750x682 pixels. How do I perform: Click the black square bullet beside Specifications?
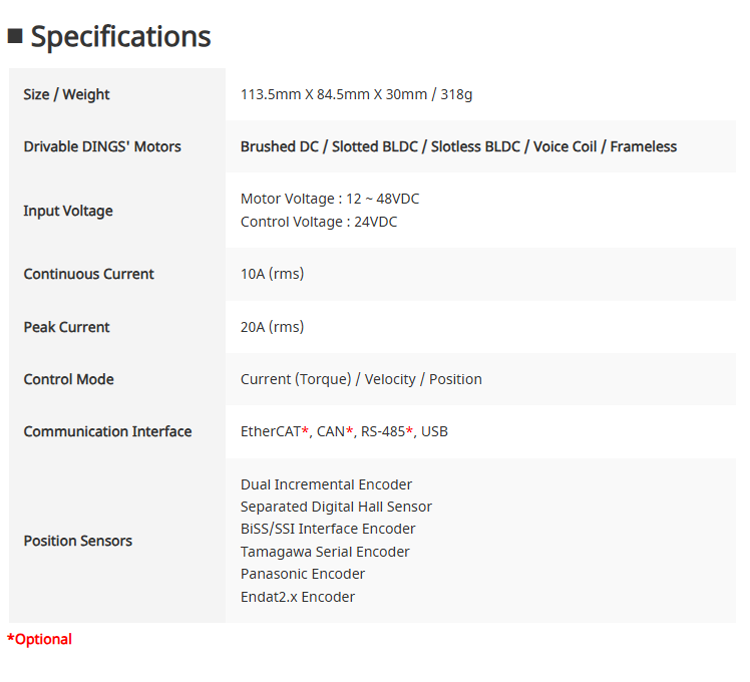pyautogui.click(x=15, y=36)
